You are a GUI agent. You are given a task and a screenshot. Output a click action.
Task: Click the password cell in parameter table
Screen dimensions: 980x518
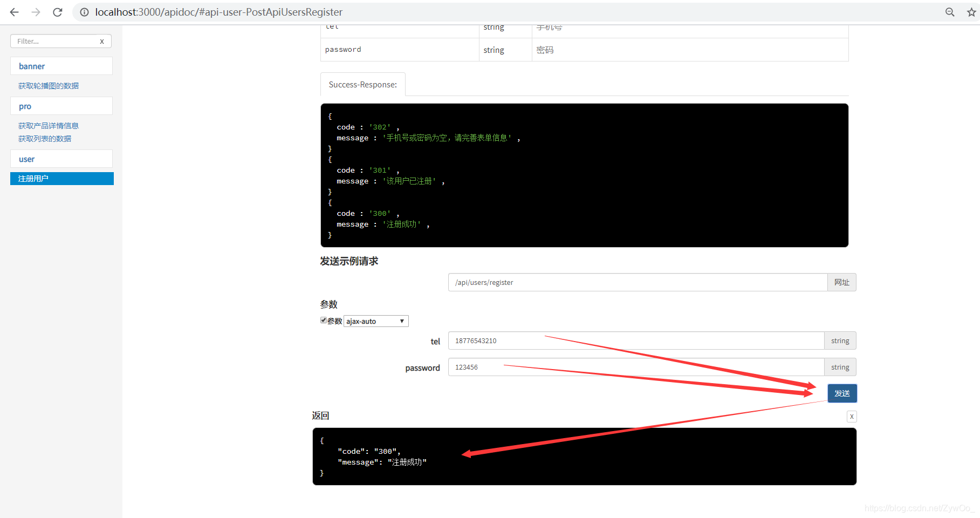tap(400, 50)
